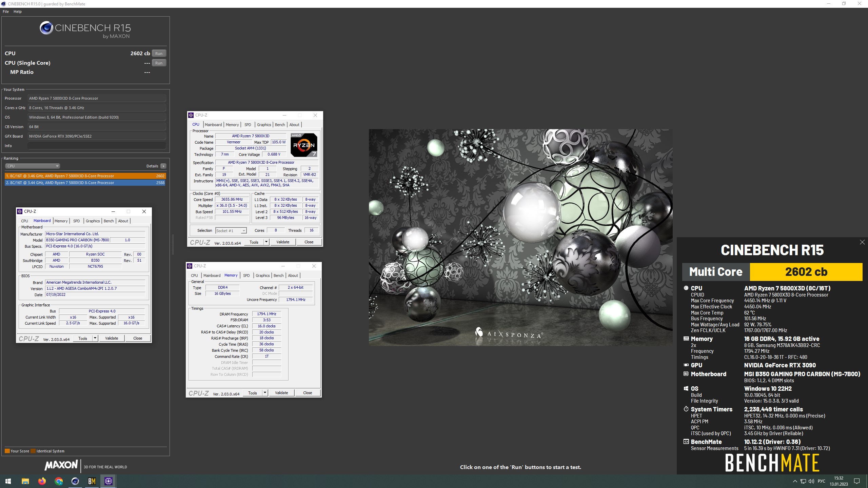Switch to Memory tab in Mainboard CPU-Z window
The width and height of the screenshot is (868, 488).
tap(61, 221)
